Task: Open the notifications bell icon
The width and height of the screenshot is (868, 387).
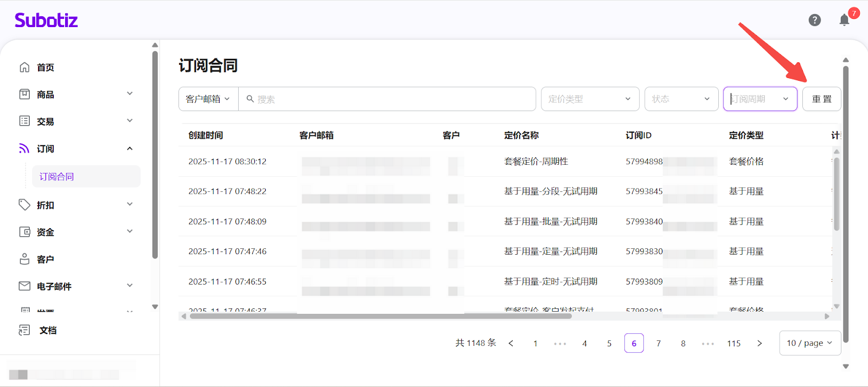Action: point(844,21)
